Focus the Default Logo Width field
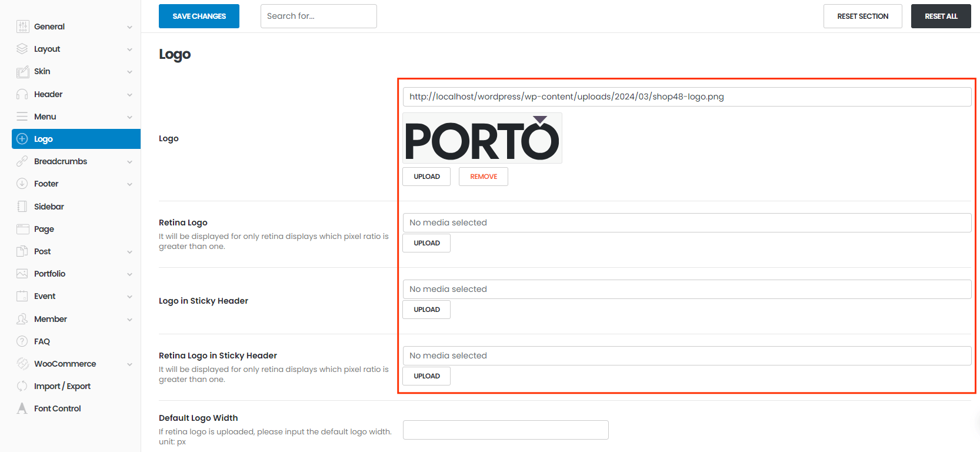Viewport: 980px width, 452px height. pos(505,430)
